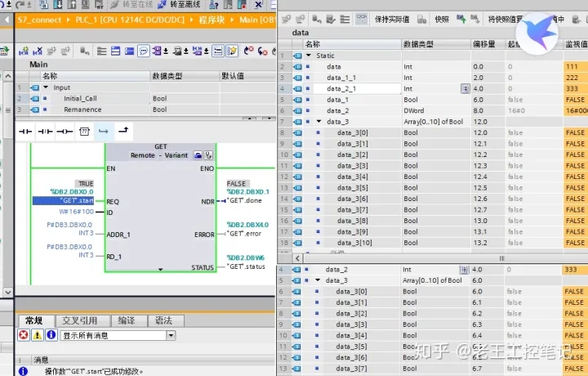Click horizontal scrollbar thumb in data block
The image size is (588, 376).
tap(501, 258)
